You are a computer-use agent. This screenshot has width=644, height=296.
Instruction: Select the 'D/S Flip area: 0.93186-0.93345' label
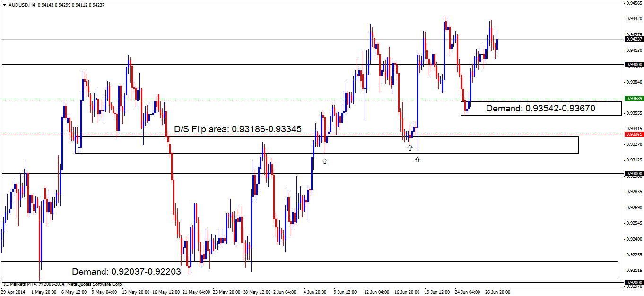click(238, 129)
